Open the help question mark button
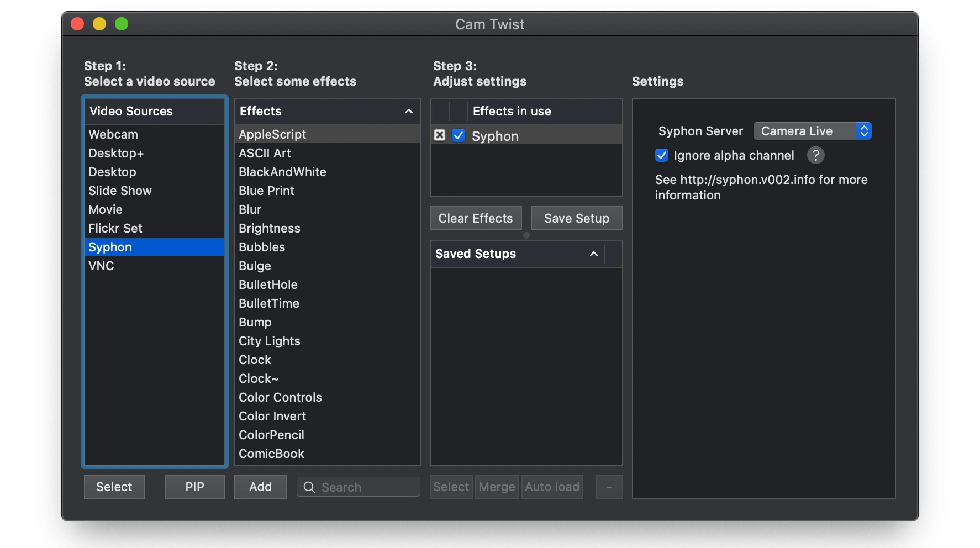Viewport: 980px width, 548px height. pyautogui.click(x=815, y=155)
